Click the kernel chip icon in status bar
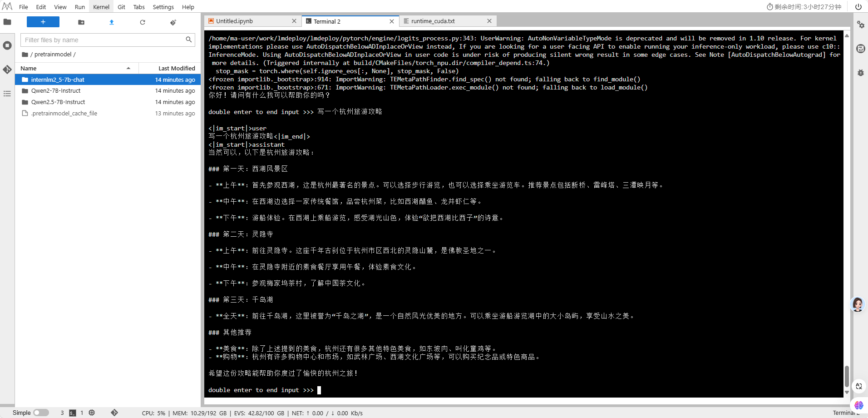Screen dimensions: 868x418 (x=92, y=413)
